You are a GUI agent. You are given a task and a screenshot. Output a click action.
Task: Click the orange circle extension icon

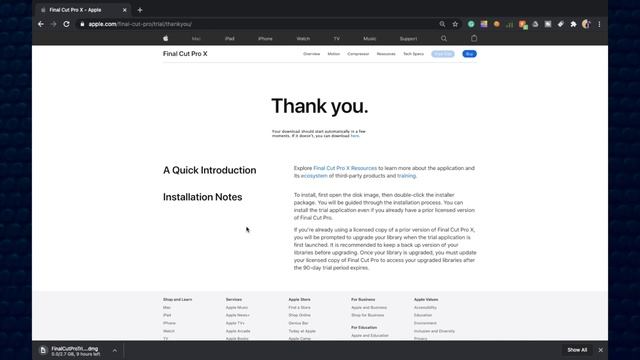tap(496, 24)
